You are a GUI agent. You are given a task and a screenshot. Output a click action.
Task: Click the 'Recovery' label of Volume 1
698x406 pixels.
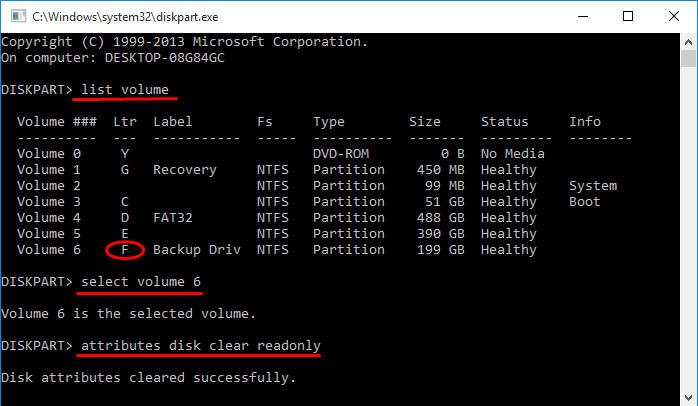coord(185,170)
